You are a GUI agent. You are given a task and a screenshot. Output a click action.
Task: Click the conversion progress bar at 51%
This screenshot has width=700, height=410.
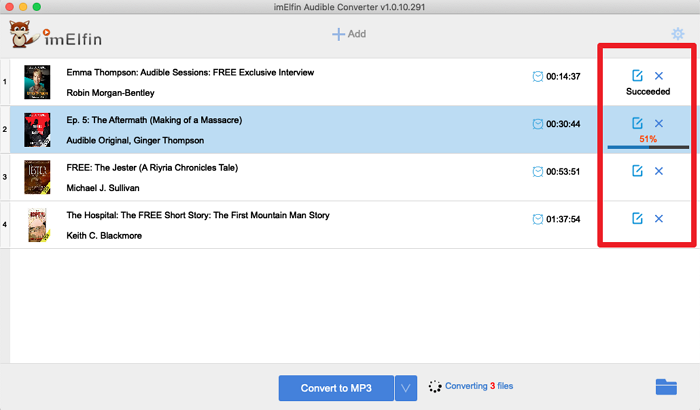click(648, 147)
